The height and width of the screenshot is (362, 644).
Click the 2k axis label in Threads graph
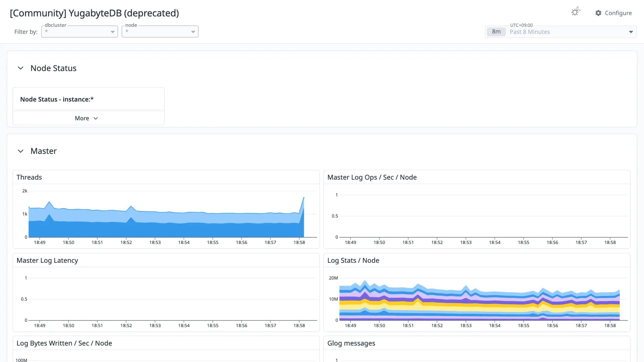click(25, 191)
